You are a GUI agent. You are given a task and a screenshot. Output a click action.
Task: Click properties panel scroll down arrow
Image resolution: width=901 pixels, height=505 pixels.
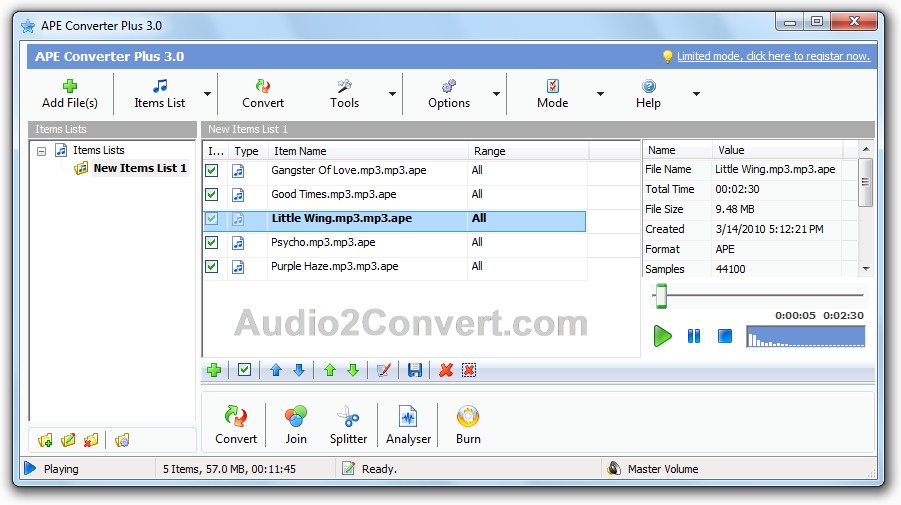866,269
